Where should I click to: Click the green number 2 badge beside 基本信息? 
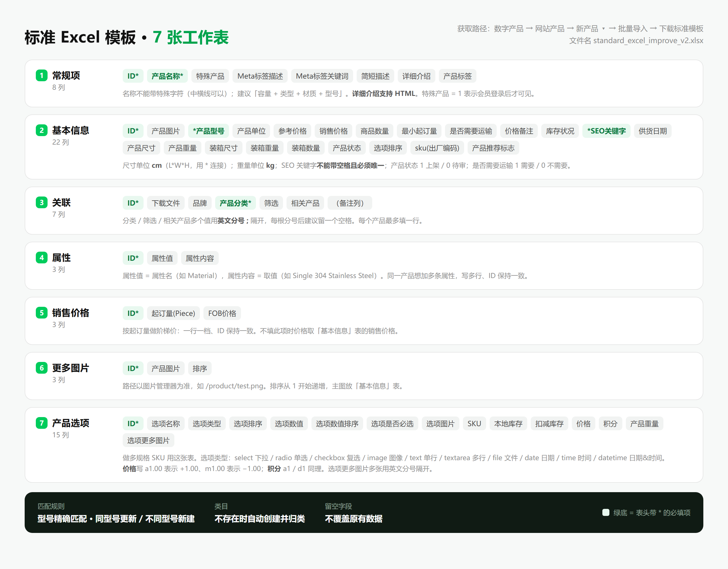(42, 130)
